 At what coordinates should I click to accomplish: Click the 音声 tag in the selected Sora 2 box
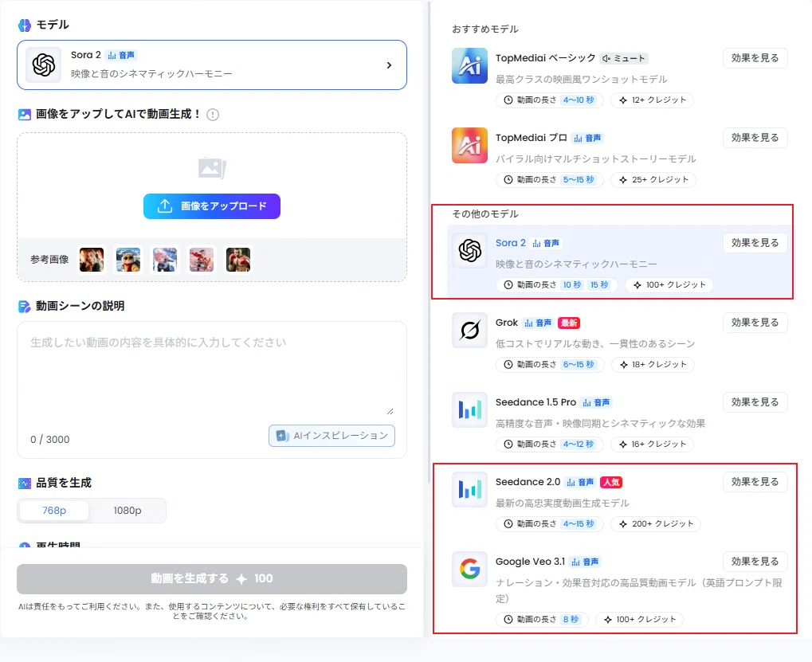click(x=121, y=55)
